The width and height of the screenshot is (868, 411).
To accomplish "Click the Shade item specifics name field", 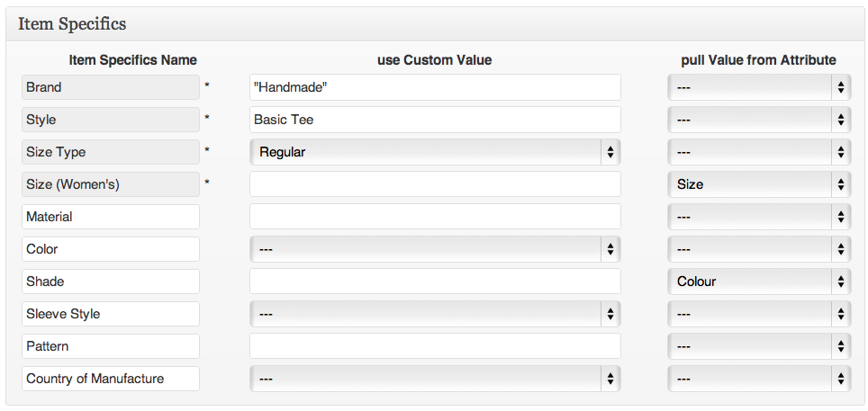I will (x=111, y=281).
